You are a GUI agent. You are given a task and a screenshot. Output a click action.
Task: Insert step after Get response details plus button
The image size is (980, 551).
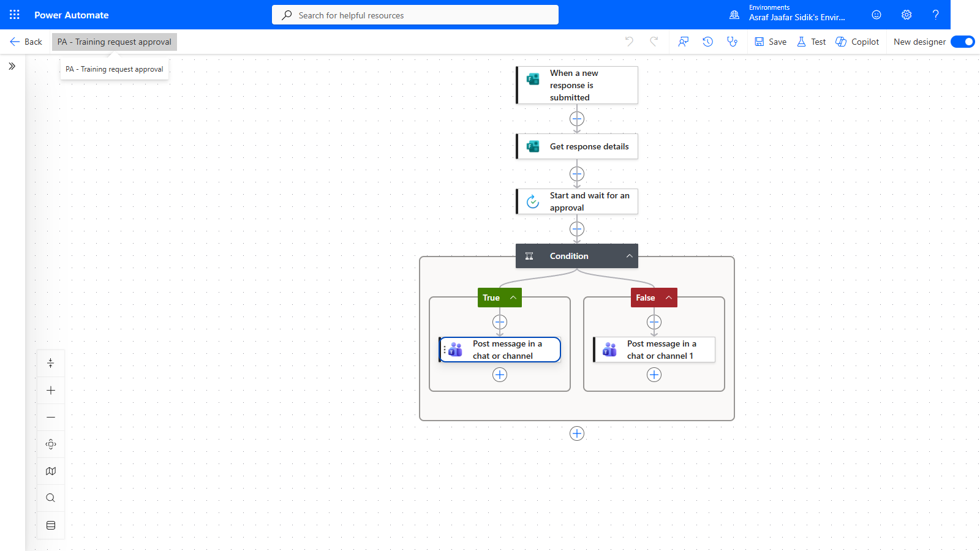click(x=577, y=174)
